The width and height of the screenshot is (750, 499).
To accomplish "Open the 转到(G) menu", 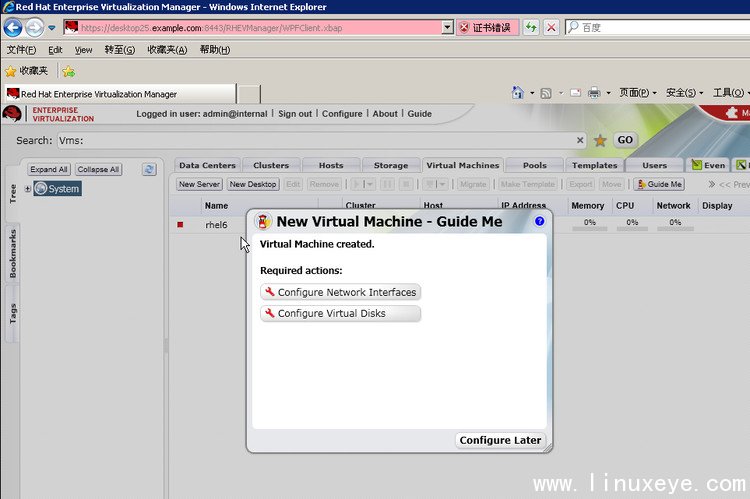I will pyautogui.click(x=120, y=50).
